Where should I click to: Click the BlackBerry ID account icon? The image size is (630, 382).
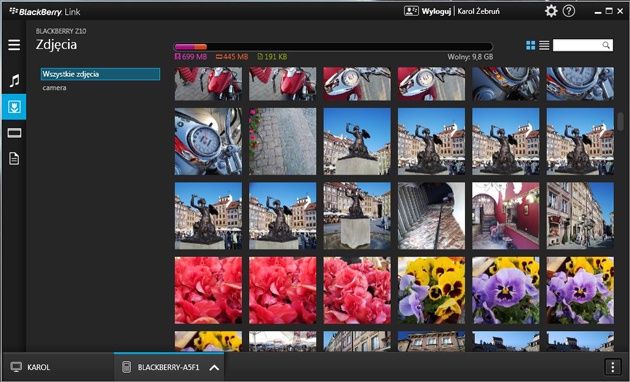tap(411, 11)
